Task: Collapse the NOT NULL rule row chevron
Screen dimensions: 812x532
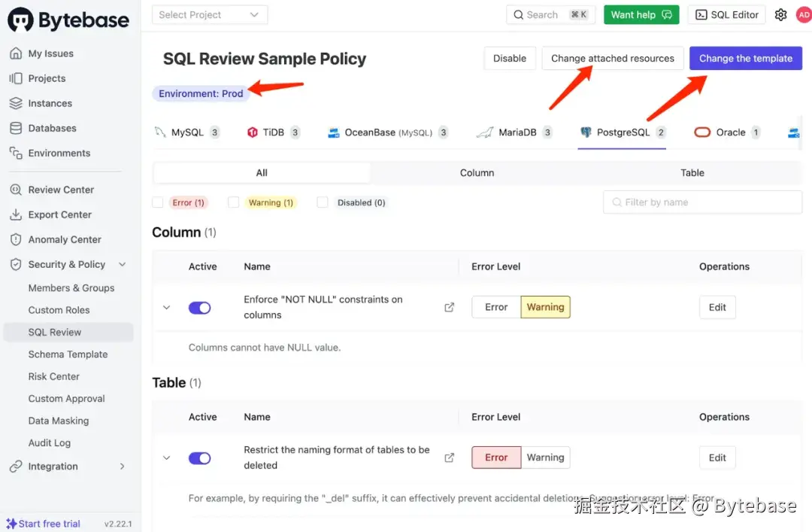Action: tap(167, 308)
